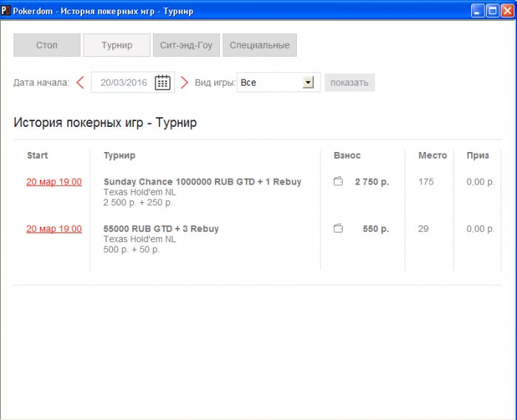Screen dimensions: 517x420
Task: Switch to the Специальные tab
Action: pyautogui.click(x=259, y=45)
